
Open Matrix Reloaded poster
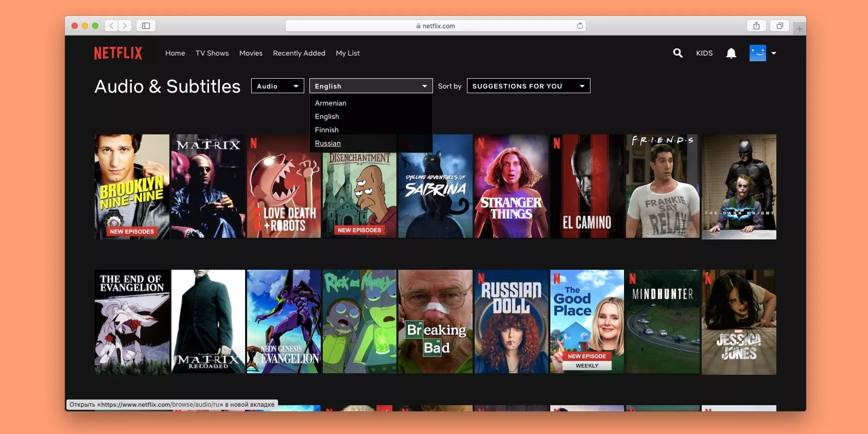[x=208, y=322]
